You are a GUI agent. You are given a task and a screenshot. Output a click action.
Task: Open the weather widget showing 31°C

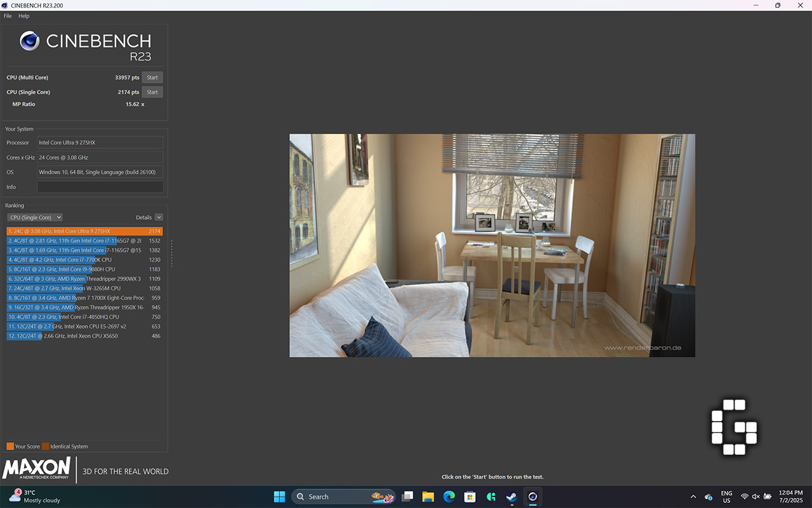35,497
